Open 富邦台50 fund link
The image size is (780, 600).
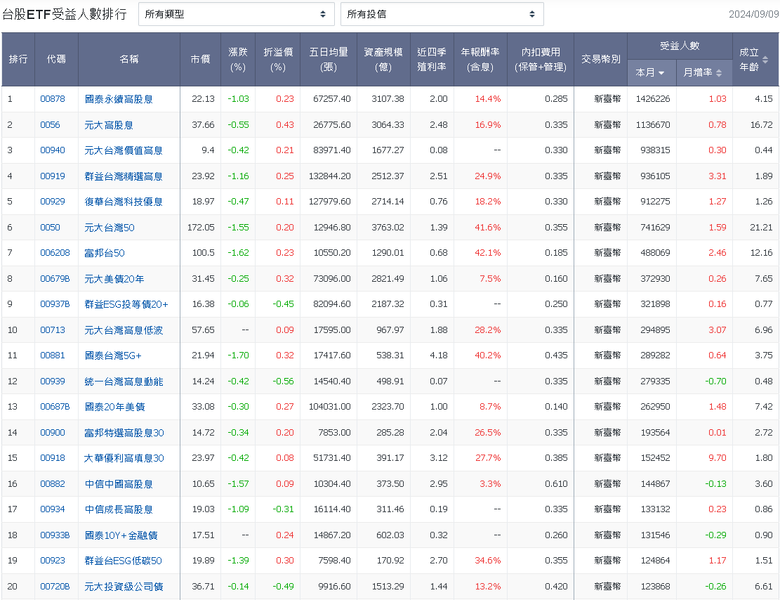coord(104,253)
